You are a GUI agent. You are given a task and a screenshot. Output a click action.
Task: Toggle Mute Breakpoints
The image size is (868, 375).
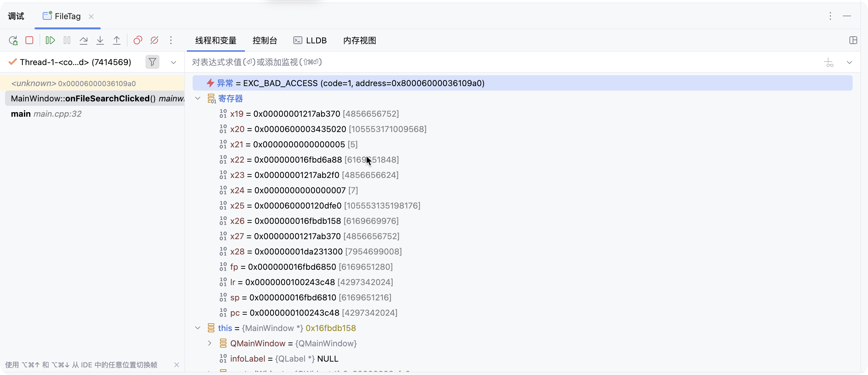pos(154,40)
